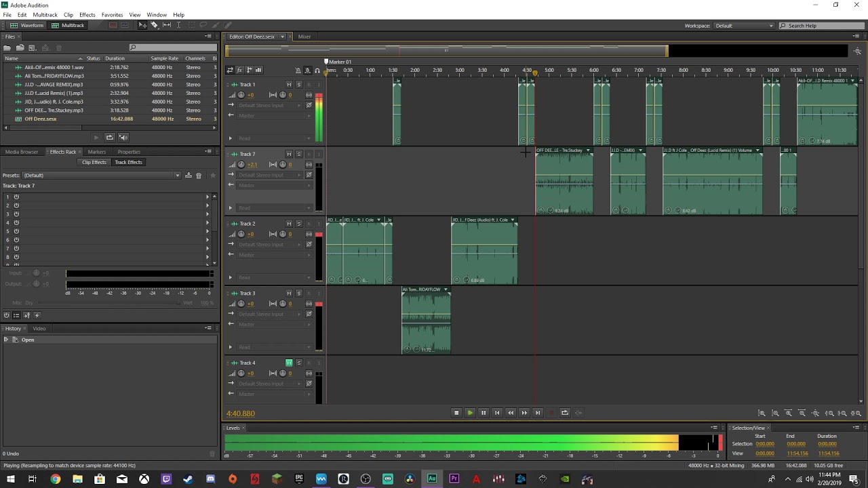The image size is (868, 488).
Task: Click the Import File icon in Files panel
Action: (x=20, y=47)
